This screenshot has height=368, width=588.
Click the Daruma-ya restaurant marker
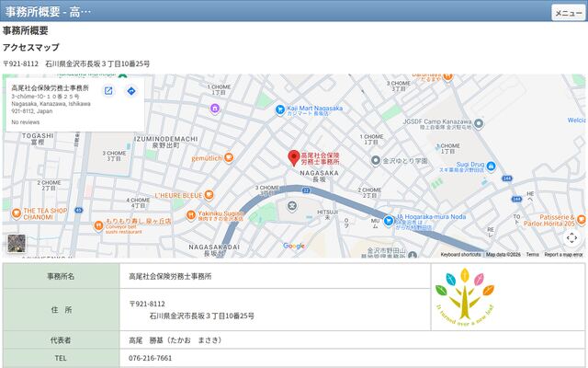point(447,76)
